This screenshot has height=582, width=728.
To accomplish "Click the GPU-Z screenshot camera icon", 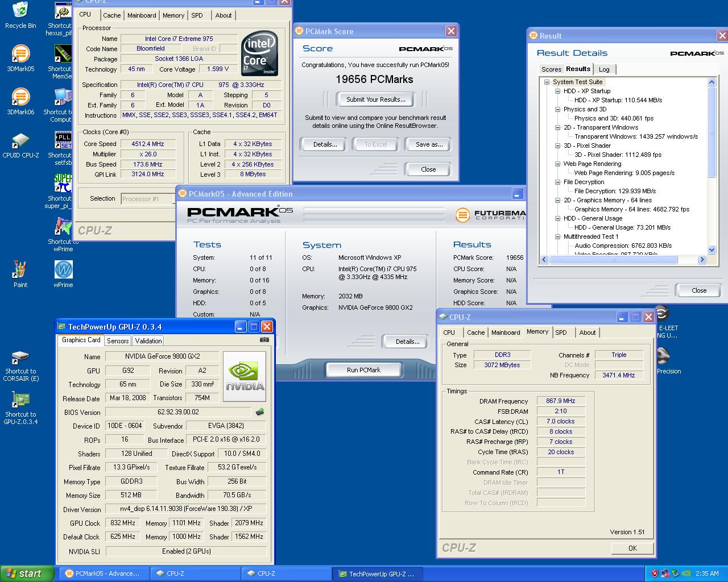I will point(264,340).
